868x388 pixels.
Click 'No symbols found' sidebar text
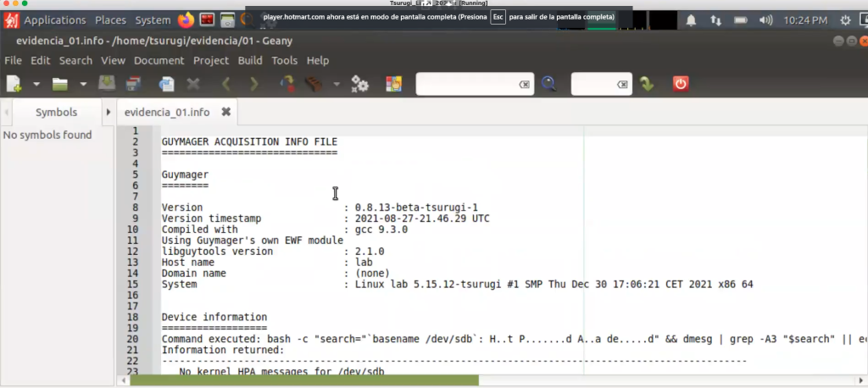point(47,135)
